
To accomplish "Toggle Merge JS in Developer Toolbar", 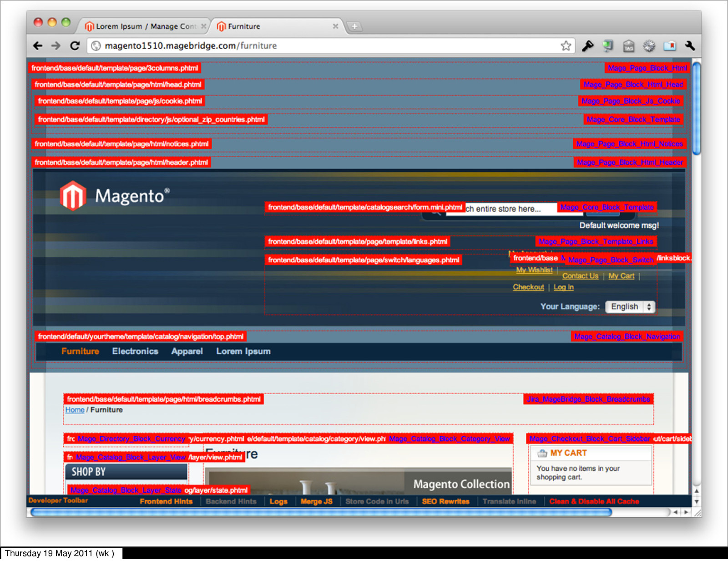I will coord(317,501).
